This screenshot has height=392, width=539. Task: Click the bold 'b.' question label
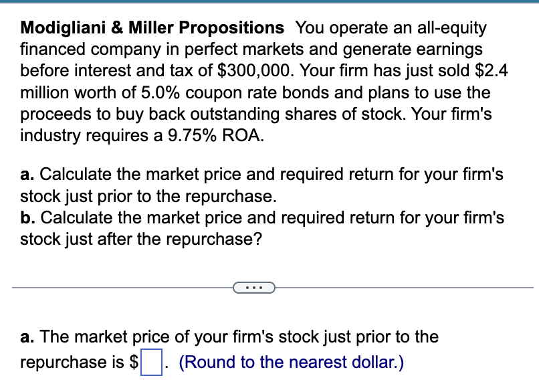[x=27, y=217]
